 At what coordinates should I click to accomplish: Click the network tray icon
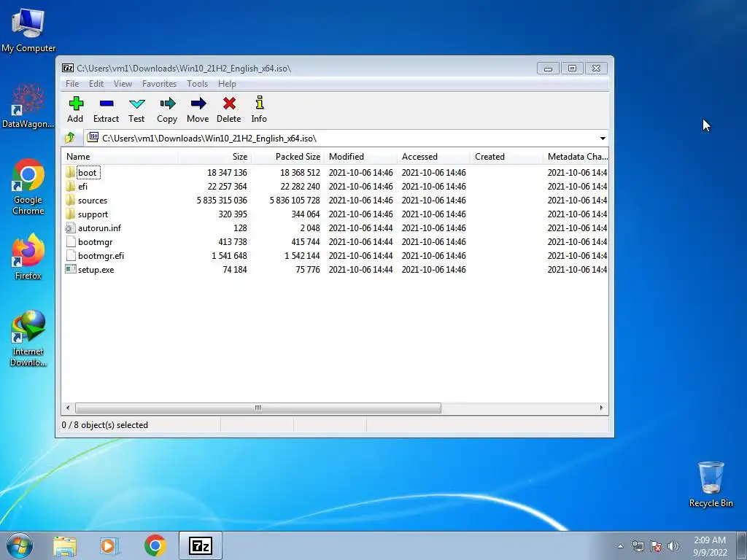(x=638, y=546)
